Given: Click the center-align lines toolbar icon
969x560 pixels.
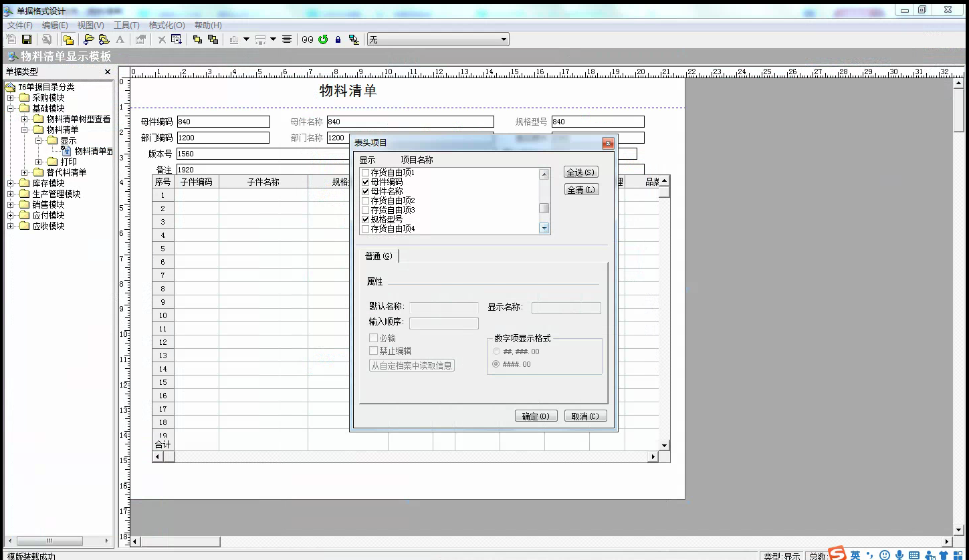Looking at the screenshot, I should coord(287,39).
